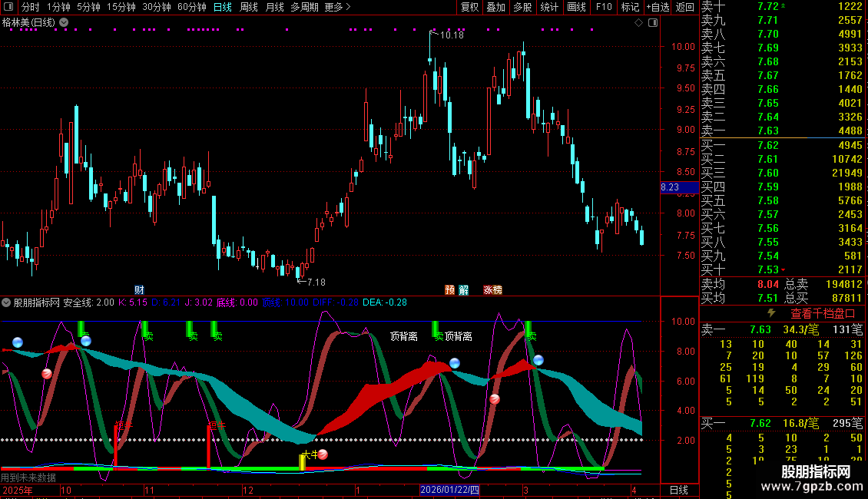
Task: Toggle 叠加 overlay mode
Action: pos(495,7)
